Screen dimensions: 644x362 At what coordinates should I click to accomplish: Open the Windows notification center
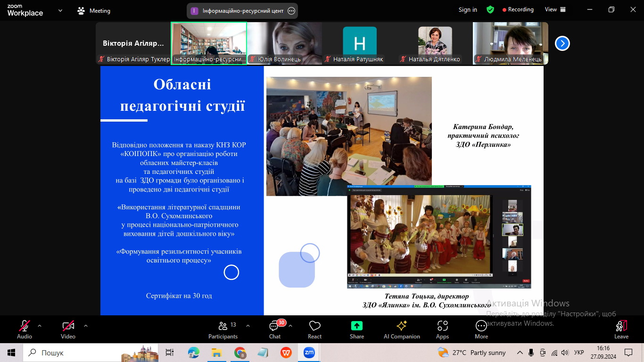pyautogui.click(x=628, y=353)
